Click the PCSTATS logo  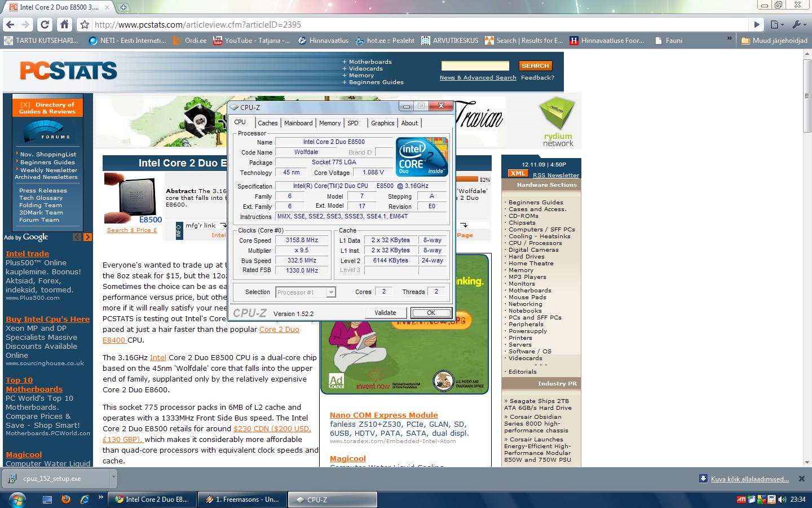point(68,71)
